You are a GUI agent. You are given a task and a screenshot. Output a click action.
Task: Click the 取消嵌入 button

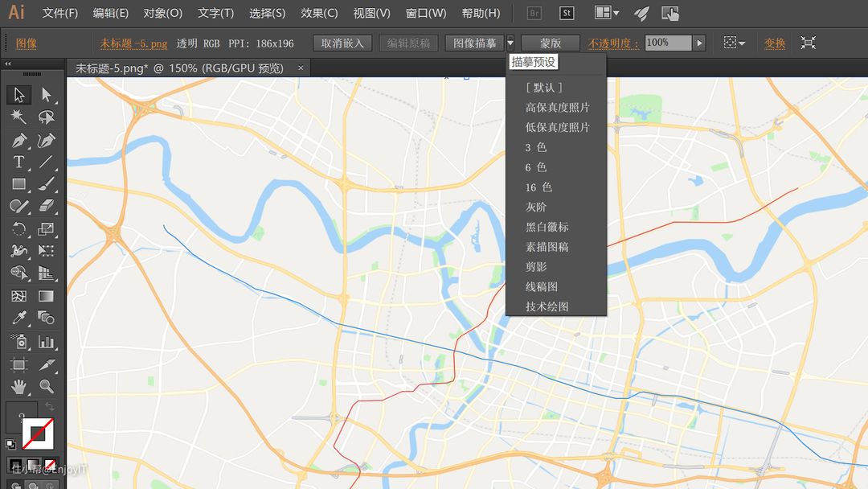[342, 43]
